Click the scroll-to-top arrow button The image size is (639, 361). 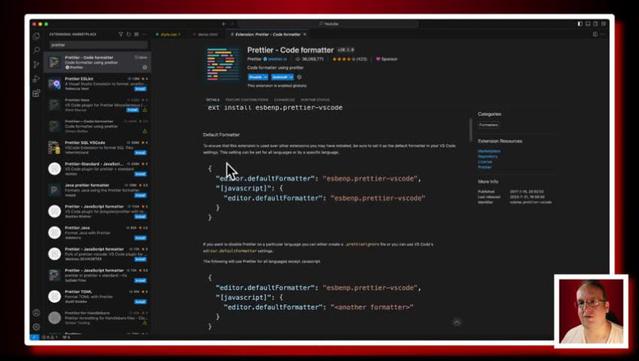tap(457, 322)
